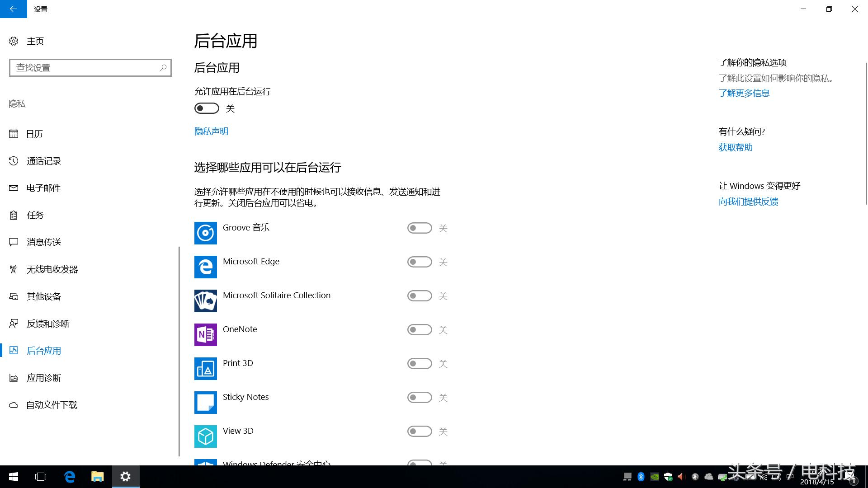Image resolution: width=868 pixels, height=488 pixels.
Task: Click the 日历 calendar icon in sidebar
Action: pyautogui.click(x=14, y=134)
